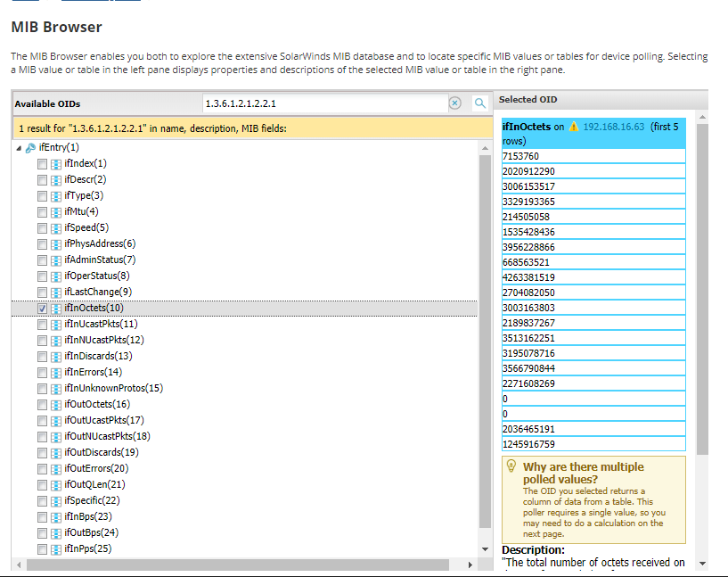Click the table icon for ifAdminStatus(7)
728x577 pixels.
[x=56, y=260]
